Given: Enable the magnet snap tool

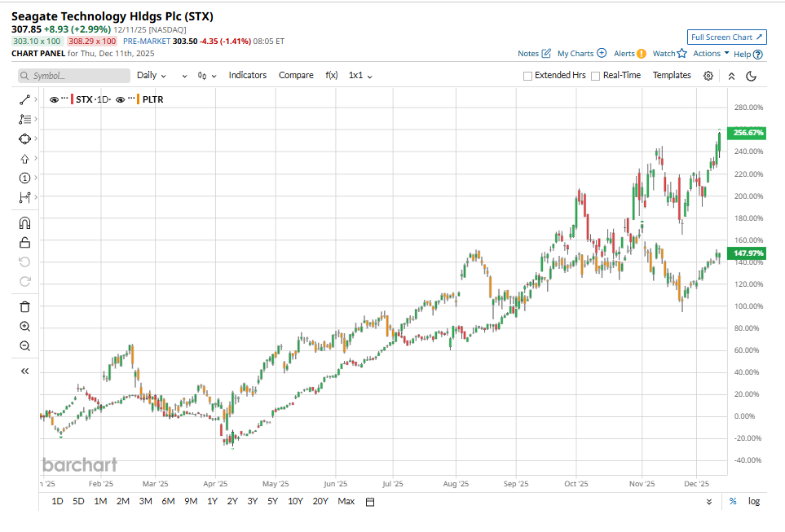Looking at the screenshot, I should pyautogui.click(x=24, y=222).
